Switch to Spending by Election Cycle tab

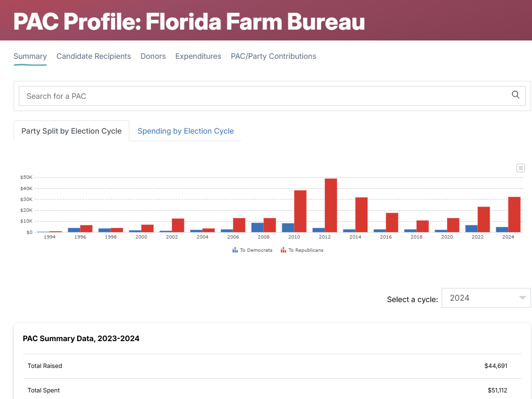pos(185,131)
